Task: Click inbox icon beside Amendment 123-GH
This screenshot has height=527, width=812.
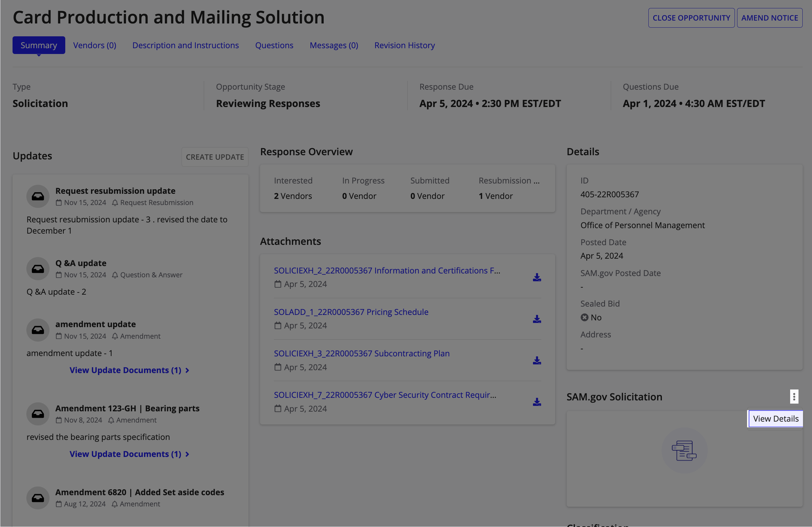Action: 38,414
